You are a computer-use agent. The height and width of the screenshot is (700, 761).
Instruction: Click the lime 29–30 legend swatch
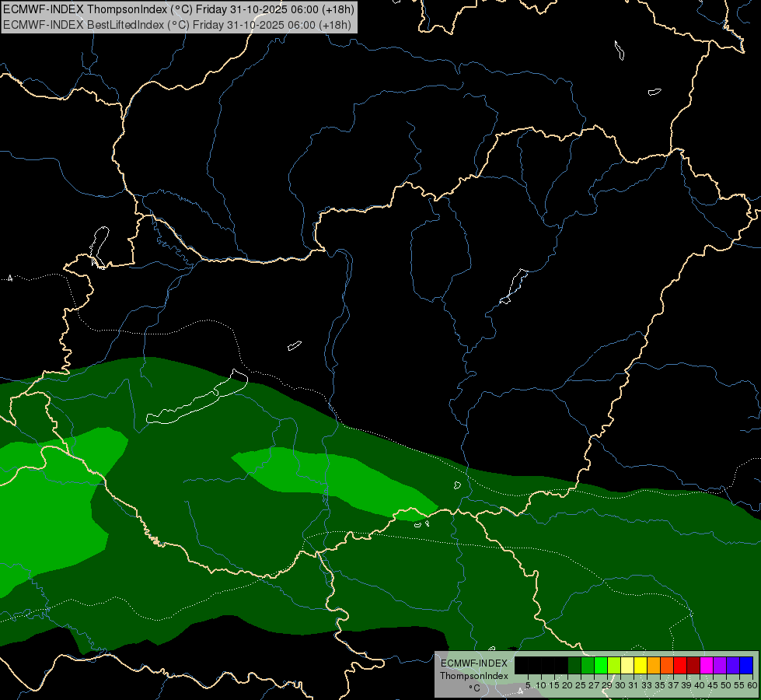tap(614, 665)
